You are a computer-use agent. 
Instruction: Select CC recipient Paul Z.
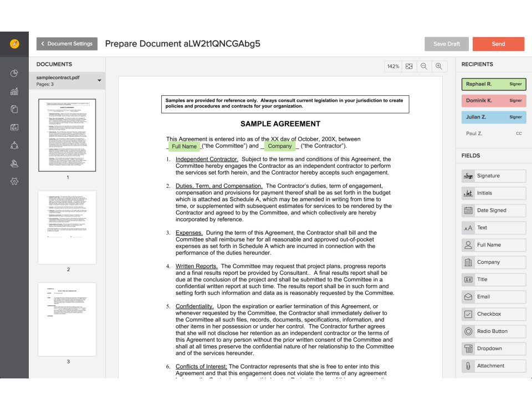click(494, 134)
